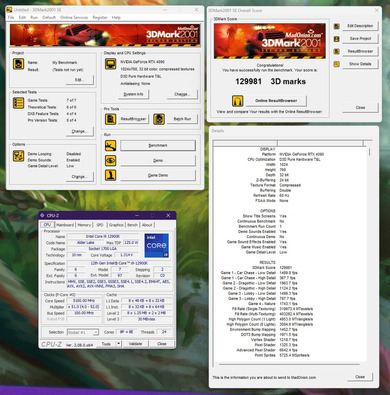Click the Show Details icon
This screenshot has width=390, height=395.
coord(337,64)
